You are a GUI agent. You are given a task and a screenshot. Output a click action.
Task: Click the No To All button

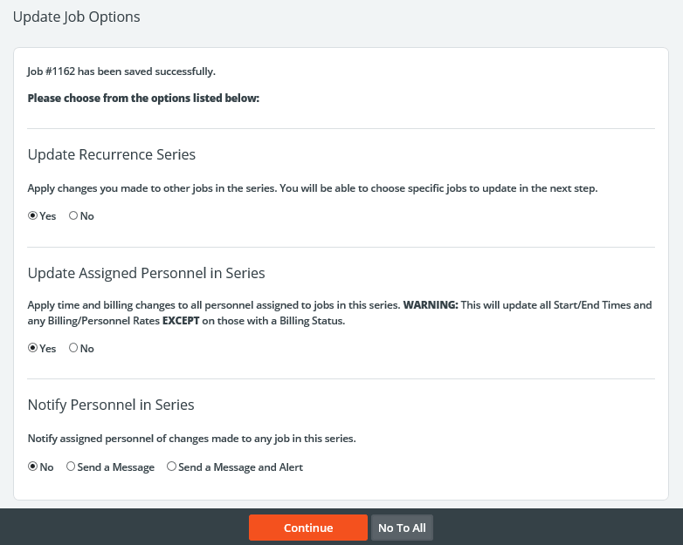[x=402, y=528]
